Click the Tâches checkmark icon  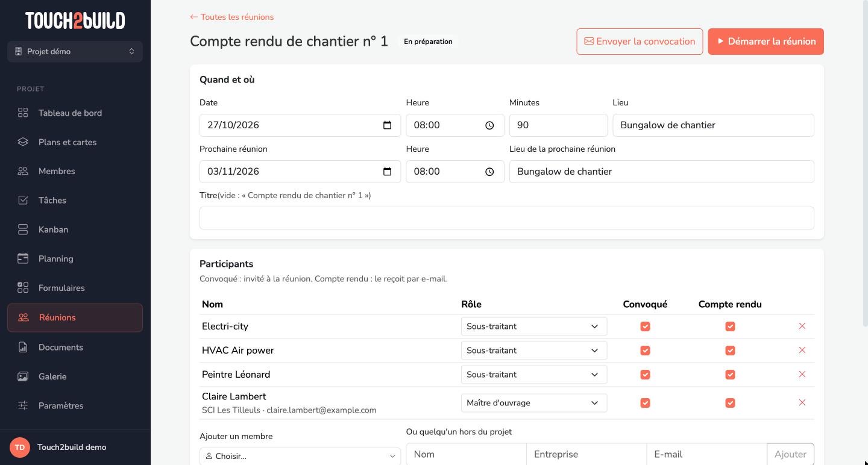pyautogui.click(x=23, y=200)
